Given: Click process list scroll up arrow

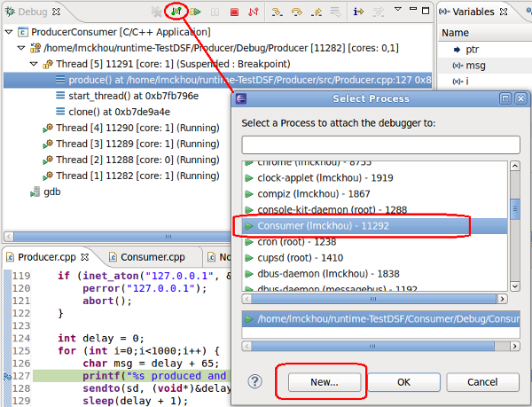Looking at the screenshot, I should click(x=514, y=166).
